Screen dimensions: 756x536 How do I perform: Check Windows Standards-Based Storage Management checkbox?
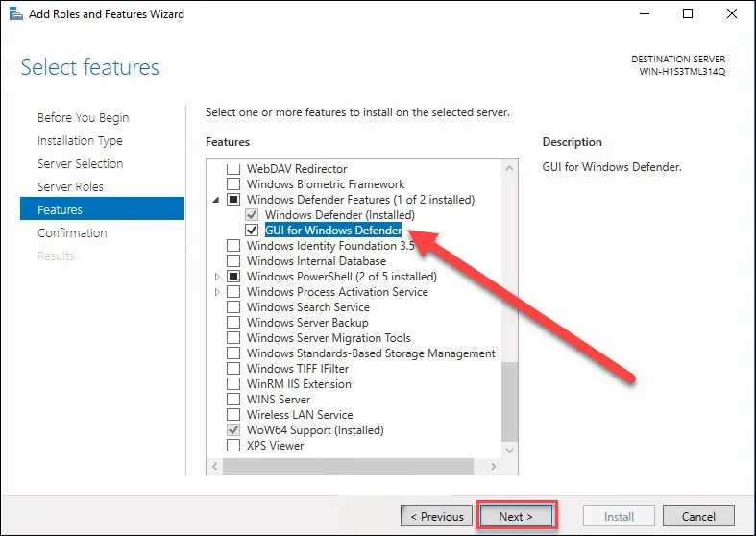click(x=233, y=353)
